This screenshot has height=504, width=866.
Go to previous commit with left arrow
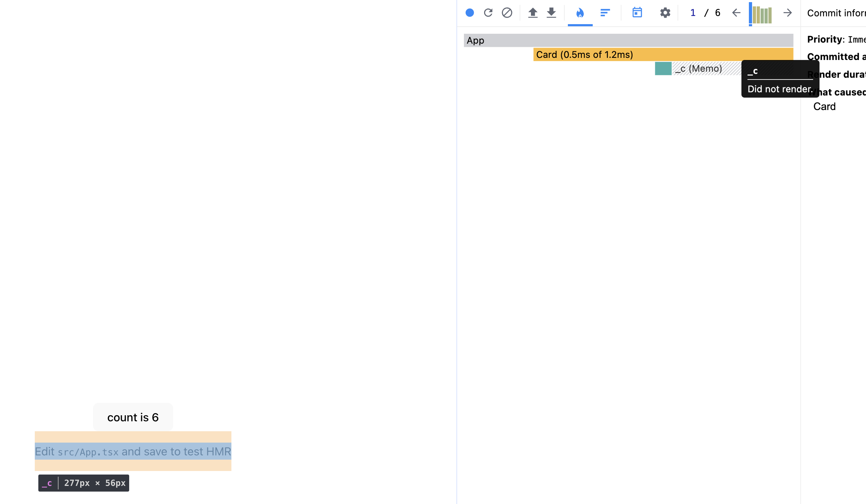(736, 13)
